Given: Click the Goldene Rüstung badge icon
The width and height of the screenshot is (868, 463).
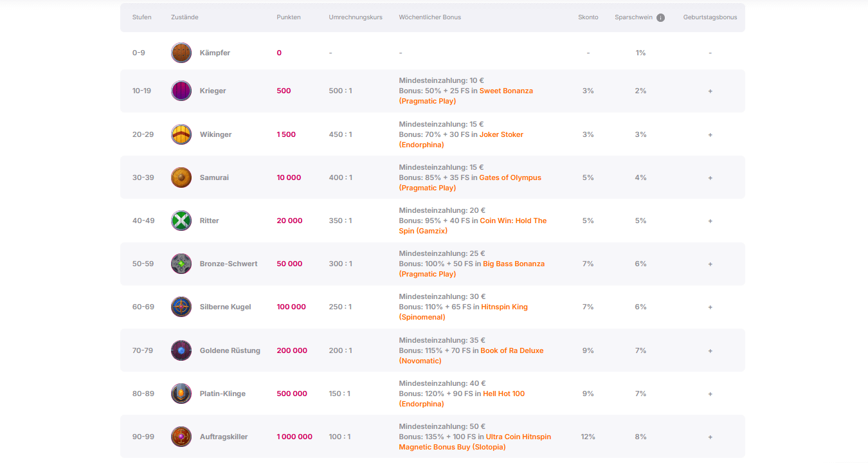Looking at the screenshot, I should (181, 350).
